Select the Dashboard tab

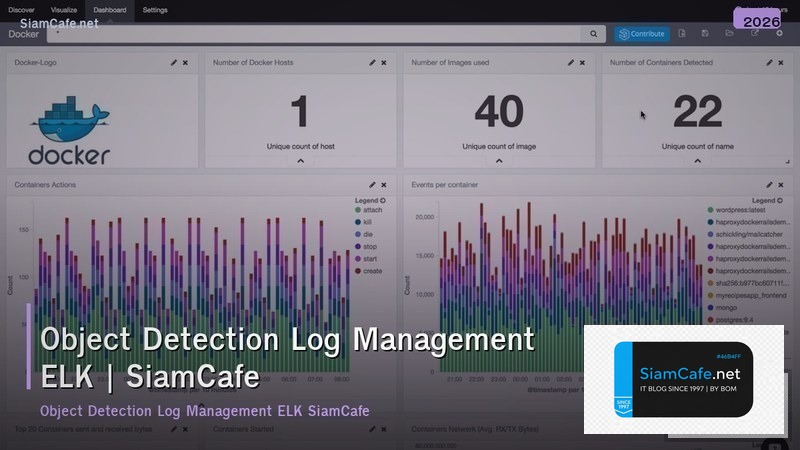click(x=110, y=10)
